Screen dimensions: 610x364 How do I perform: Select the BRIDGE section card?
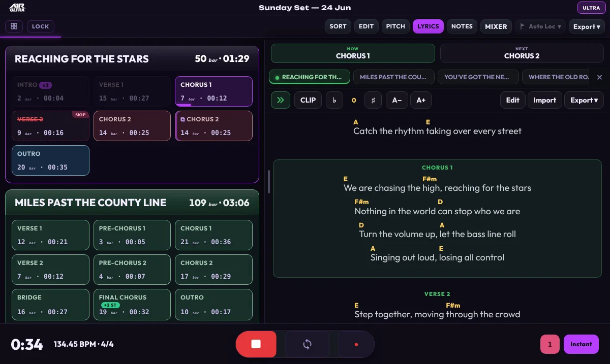click(50, 305)
